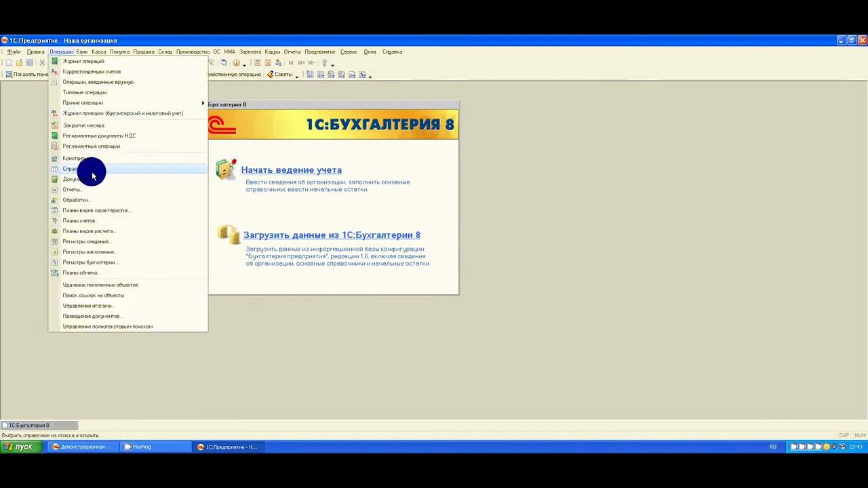868x488 pixels.
Task: Choose Планы видов характеристик...
Action: [128, 210]
